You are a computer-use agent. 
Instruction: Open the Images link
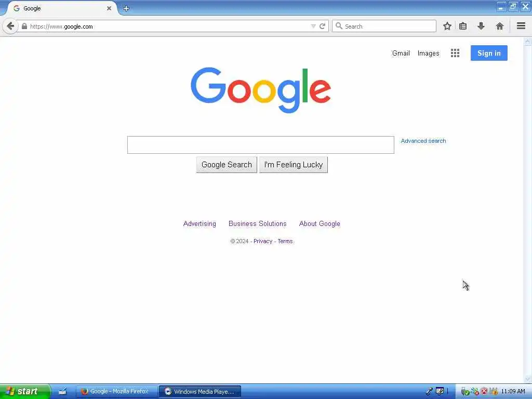pyautogui.click(x=428, y=54)
